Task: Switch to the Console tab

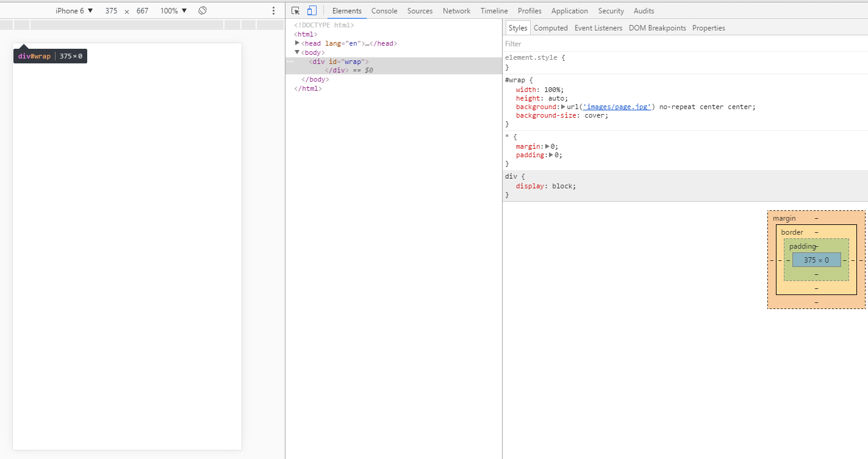Action: pyautogui.click(x=384, y=11)
